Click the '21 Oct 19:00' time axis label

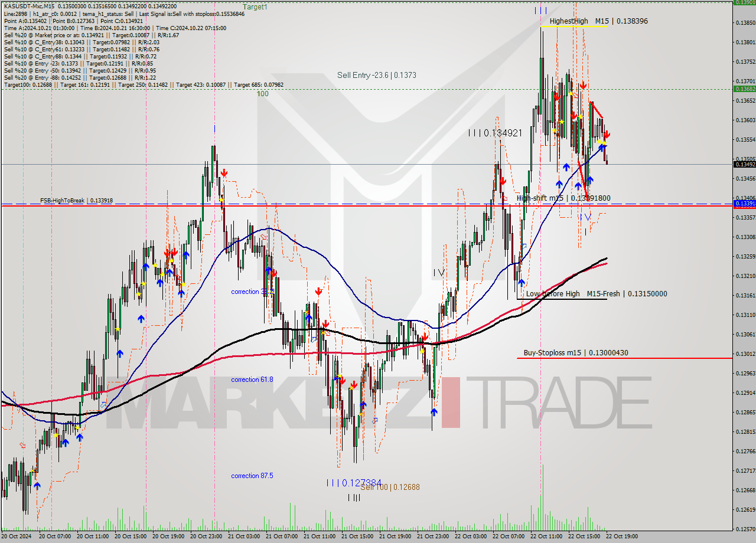pos(395,537)
